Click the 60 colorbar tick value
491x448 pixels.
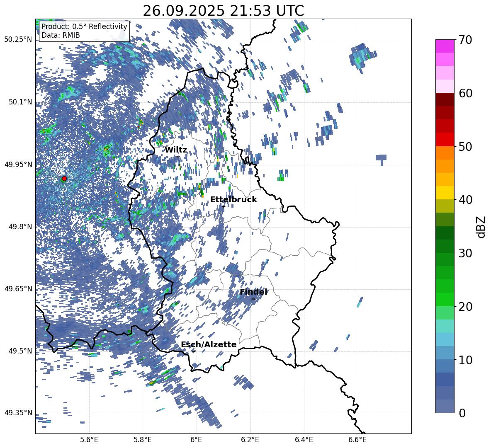465,93
